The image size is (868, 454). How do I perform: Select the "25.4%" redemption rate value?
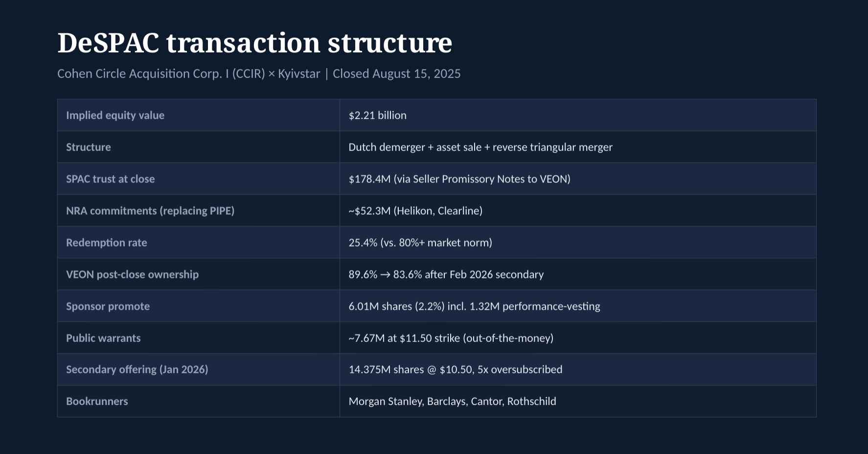click(x=420, y=243)
